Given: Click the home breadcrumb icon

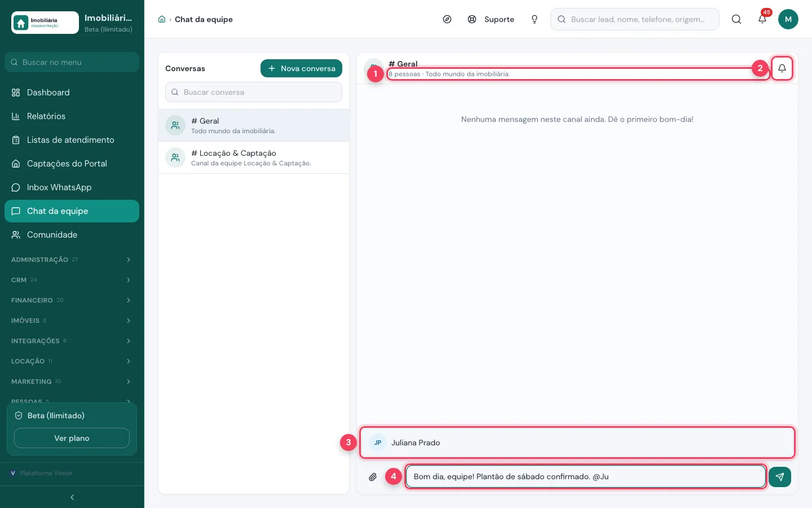Looking at the screenshot, I should click(x=162, y=19).
